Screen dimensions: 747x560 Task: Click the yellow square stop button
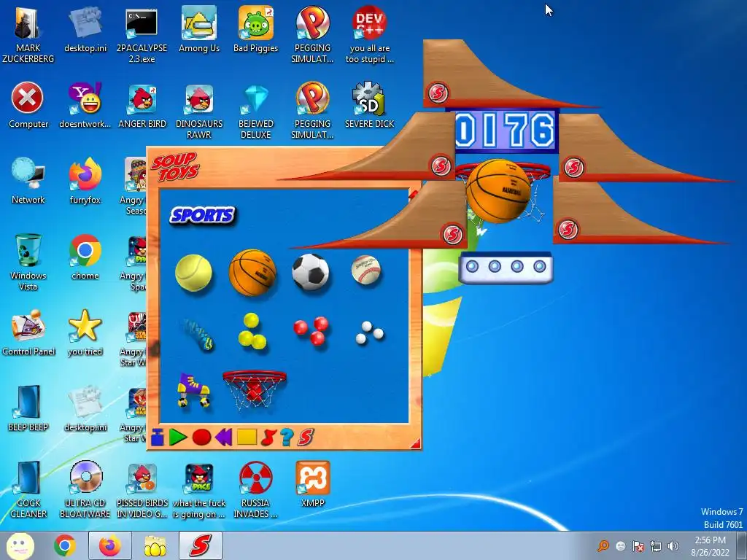pyautogui.click(x=247, y=437)
